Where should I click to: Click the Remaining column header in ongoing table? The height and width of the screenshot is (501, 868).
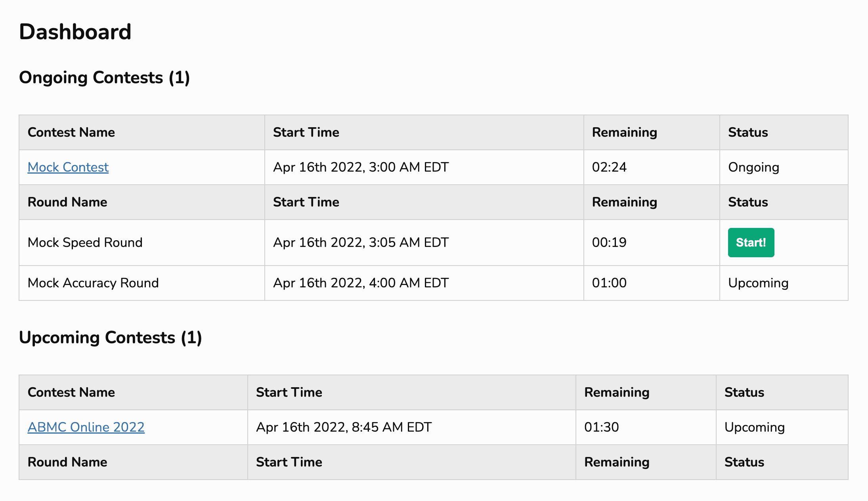[624, 132]
